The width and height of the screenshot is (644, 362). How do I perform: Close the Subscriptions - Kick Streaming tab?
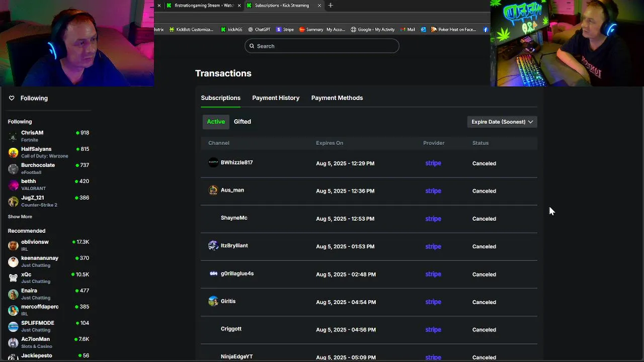(319, 6)
